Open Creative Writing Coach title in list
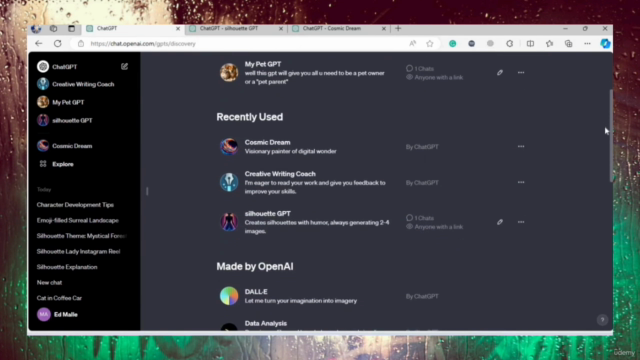The height and width of the screenshot is (360, 640). coord(280,174)
